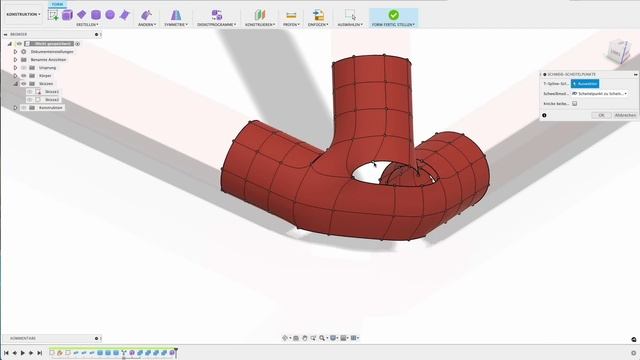The height and width of the screenshot is (360, 640).
Task: Expand the Konstruktion tree node
Action: pyautogui.click(x=16, y=108)
